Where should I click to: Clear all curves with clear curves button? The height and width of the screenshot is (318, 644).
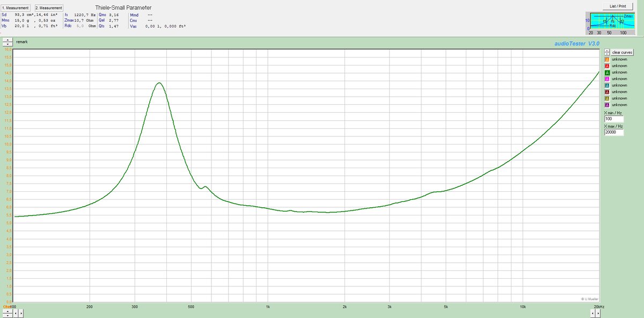point(622,52)
